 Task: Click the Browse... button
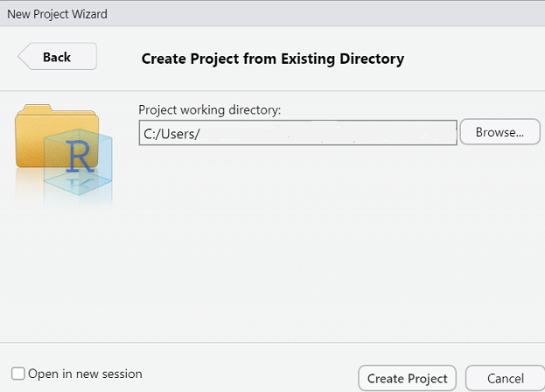click(500, 133)
